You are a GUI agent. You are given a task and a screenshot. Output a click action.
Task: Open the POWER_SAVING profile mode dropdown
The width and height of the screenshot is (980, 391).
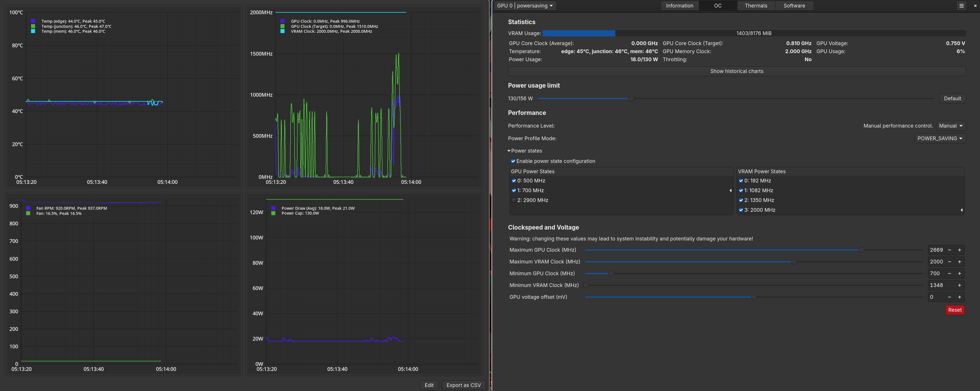tap(940, 138)
